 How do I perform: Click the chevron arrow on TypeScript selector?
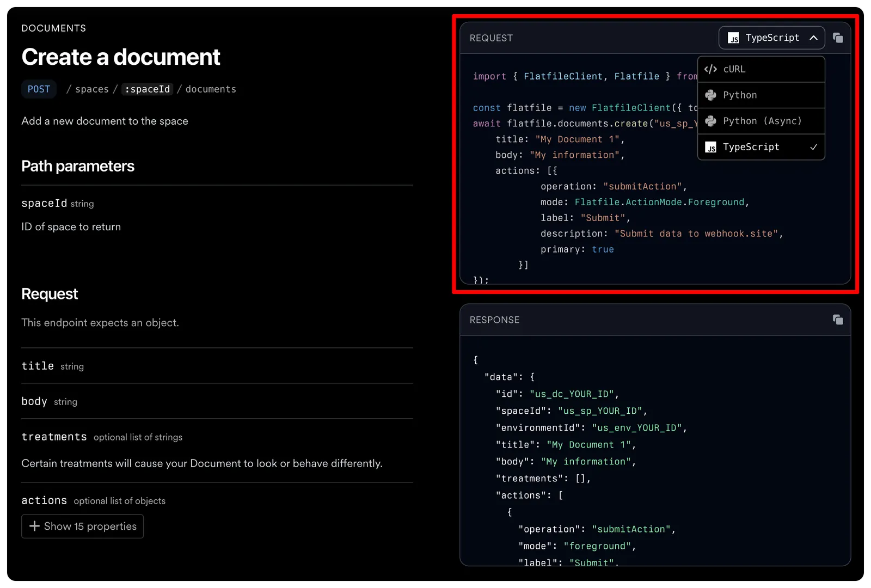point(813,38)
